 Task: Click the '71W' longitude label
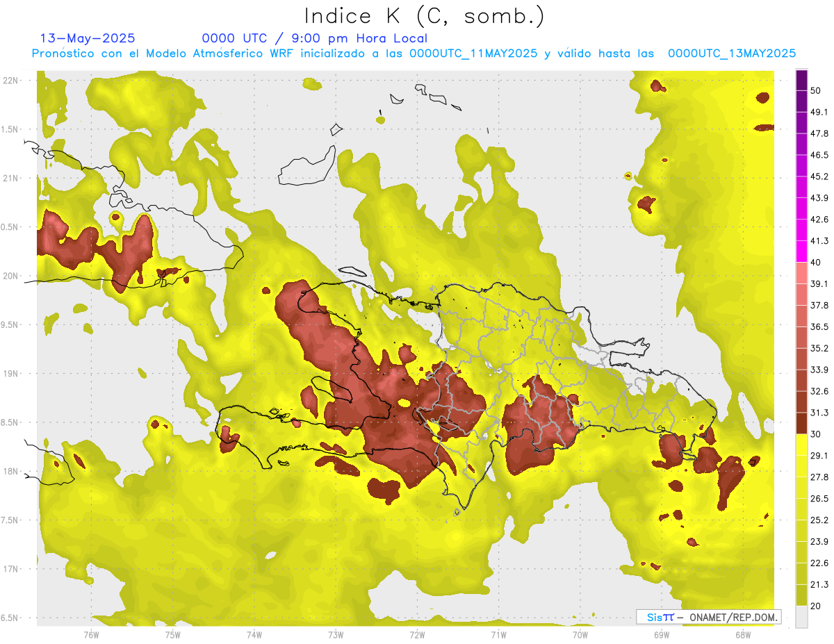(x=498, y=634)
